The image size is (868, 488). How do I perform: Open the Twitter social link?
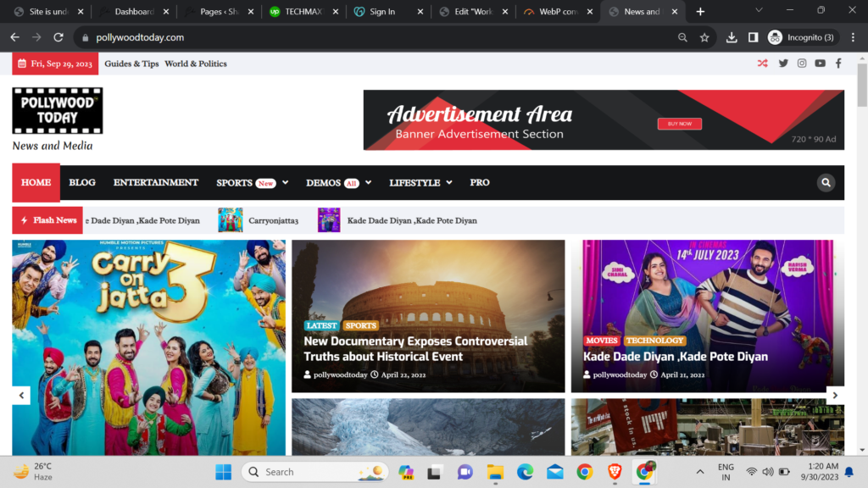click(782, 64)
